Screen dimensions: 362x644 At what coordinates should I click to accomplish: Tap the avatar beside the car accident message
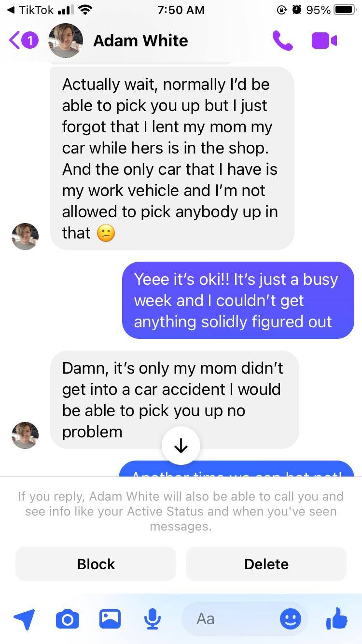[25, 435]
